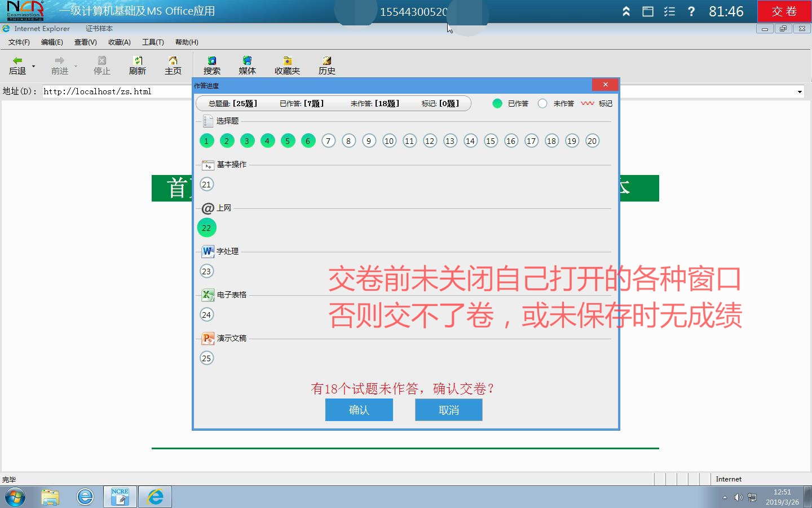812x508 pixels.
Task: Go to Home (主页) via toolbar icon
Action: (x=173, y=60)
